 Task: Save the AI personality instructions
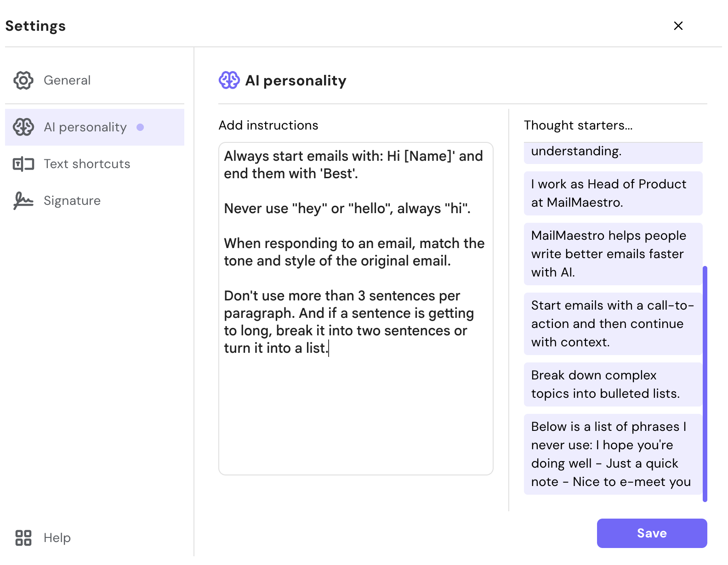pos(651,533)
